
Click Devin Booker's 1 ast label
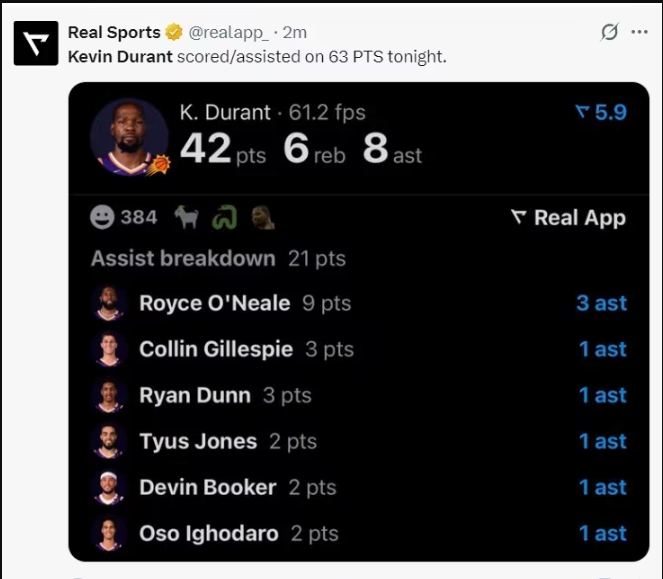(x=602, y=487)
